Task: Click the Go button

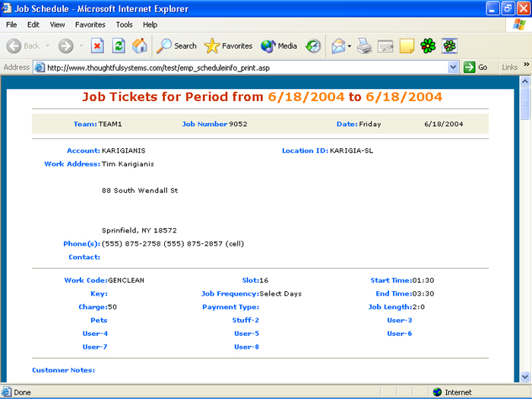Action: click(x=476, y=67)
